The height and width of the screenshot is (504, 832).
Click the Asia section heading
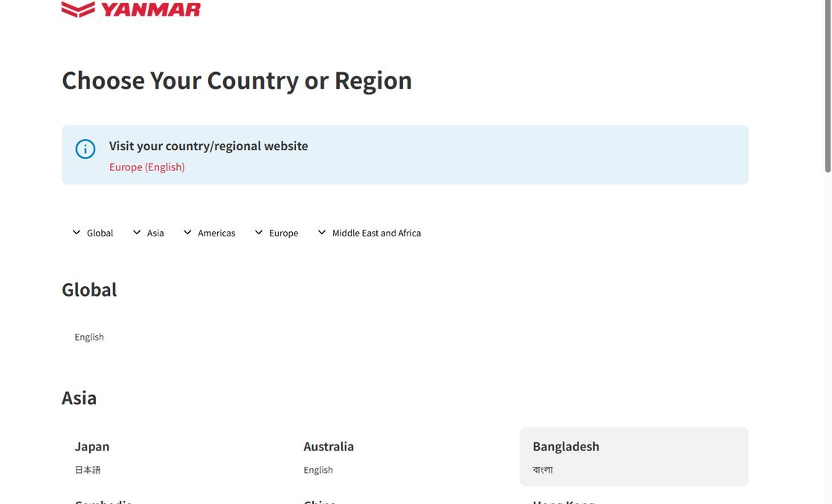point(79,398)
